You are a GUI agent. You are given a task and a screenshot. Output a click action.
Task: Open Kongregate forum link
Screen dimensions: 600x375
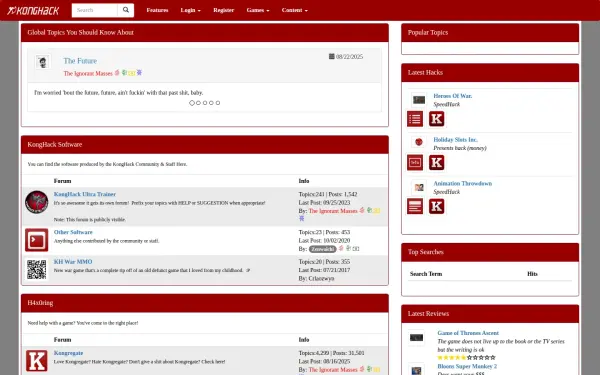click(68, 353)
